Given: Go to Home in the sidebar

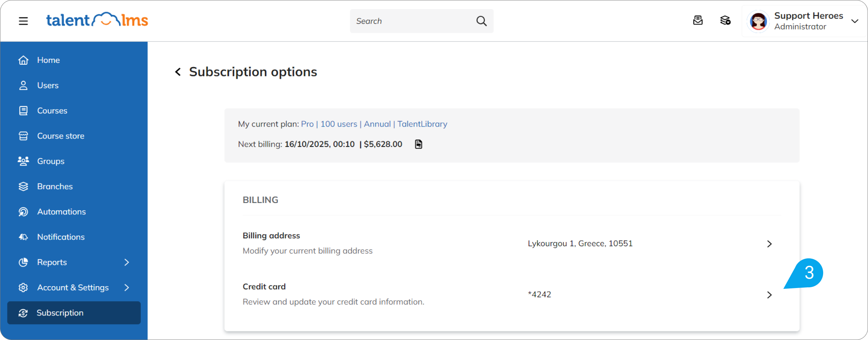Looking at the screenshot, I should [74, 60].
